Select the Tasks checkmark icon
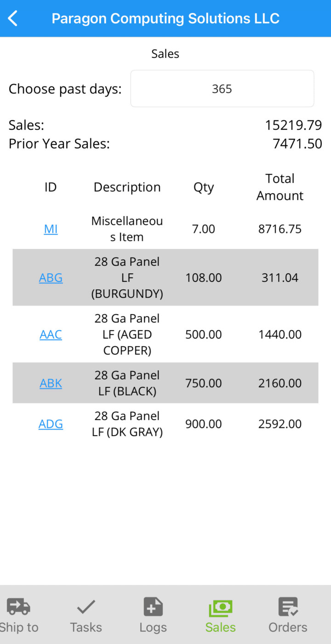Image resolution: width=331 pixels, height=644 pixels. pos(86,607)
